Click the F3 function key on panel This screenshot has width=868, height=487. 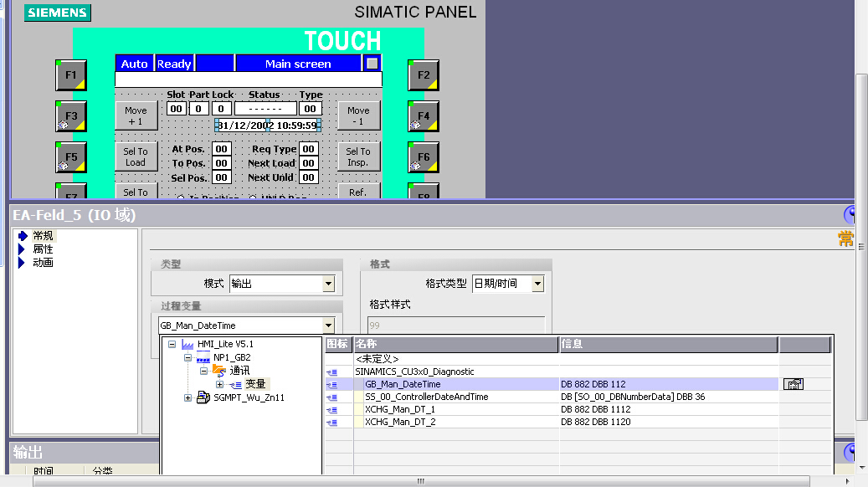(71, 115)
